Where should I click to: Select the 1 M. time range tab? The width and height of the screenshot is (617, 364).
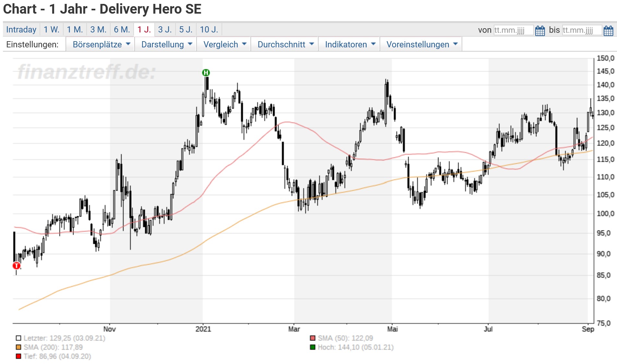click(75, 30)
